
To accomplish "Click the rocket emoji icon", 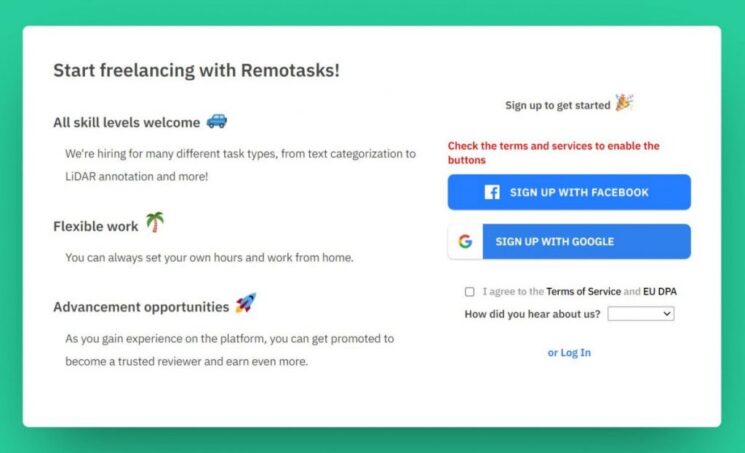I will [246, 303].
